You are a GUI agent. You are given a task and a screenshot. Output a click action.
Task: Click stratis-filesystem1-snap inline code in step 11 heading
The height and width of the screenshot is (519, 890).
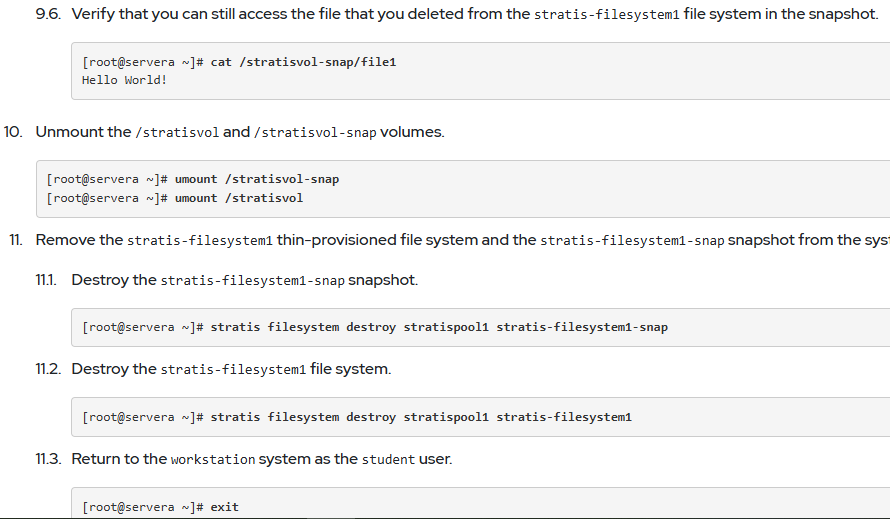(632, 241)
